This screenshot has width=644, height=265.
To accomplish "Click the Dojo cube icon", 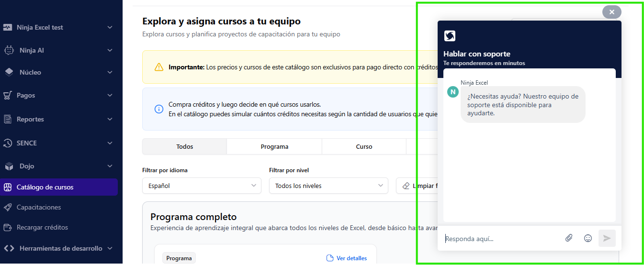I will click(9, 166).
